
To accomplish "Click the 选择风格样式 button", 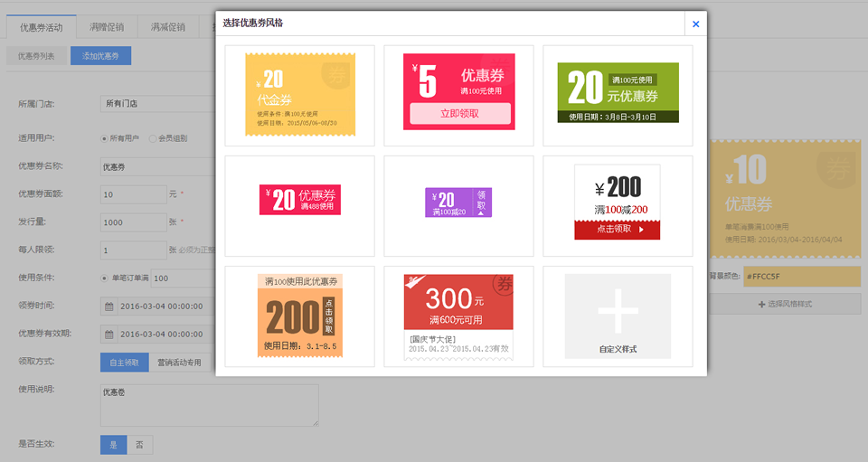I will click(x=784, y=304).
